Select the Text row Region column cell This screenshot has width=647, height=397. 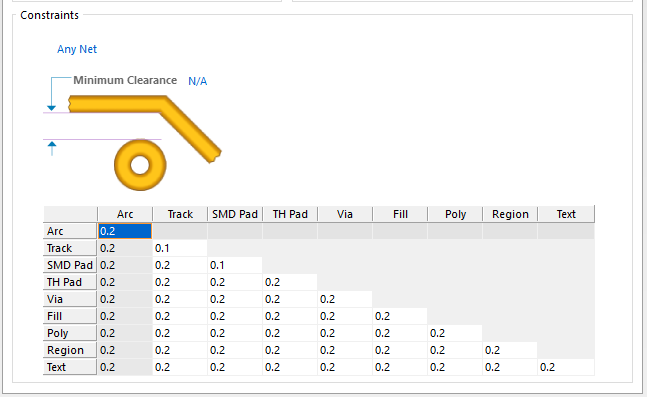click(510, 367)
